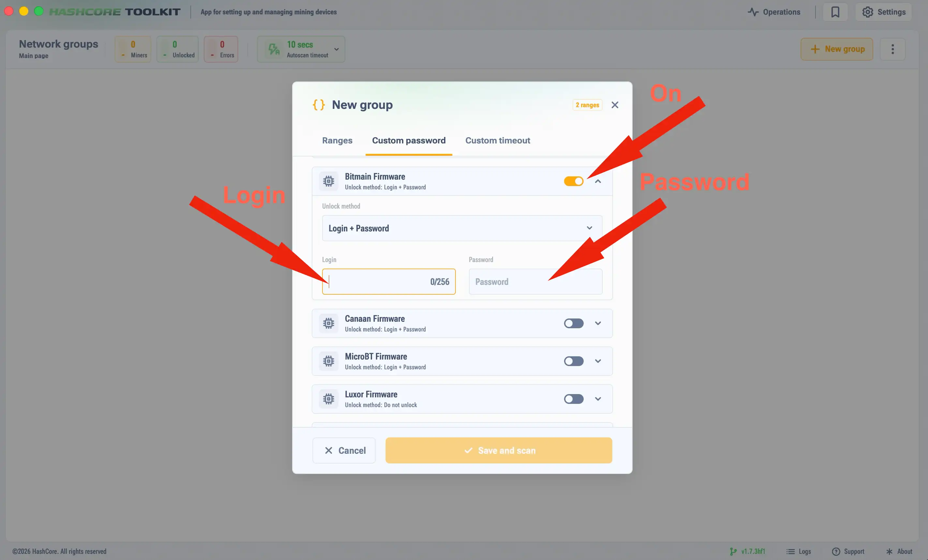Open the Unlock method dropdown
928x560 pixels.
click(462, 228)
